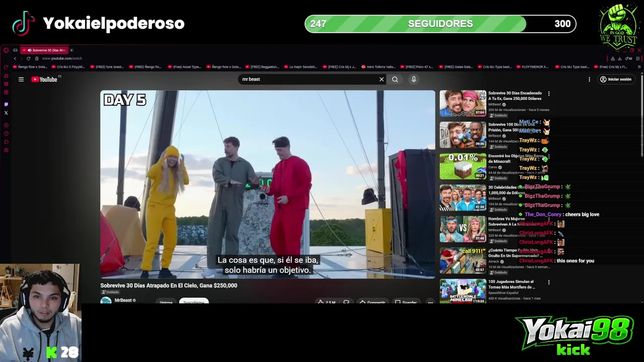The width and height of the screenshot is (644, 362).
Task: Expand hidden bookmarks with the double chevron
Action: tap(639, 67)
